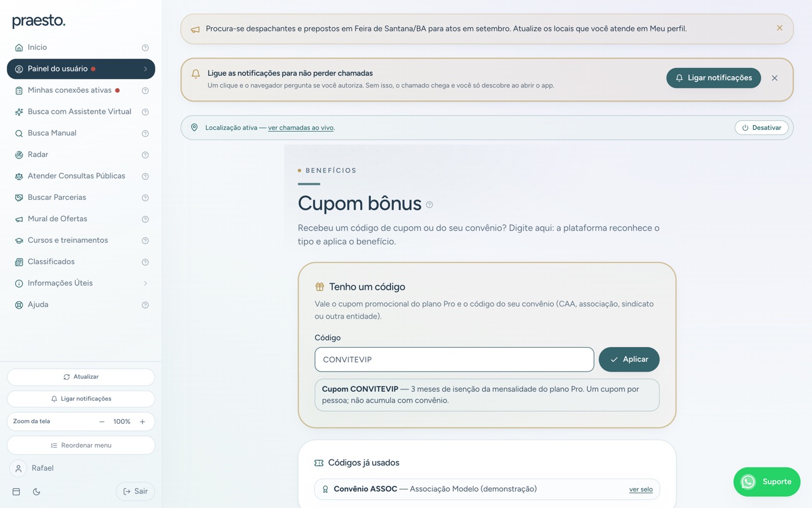The width and height of the screenshot is (812, 508).
Task: Open Busca Manual menu item
Action: click(81, 134)
